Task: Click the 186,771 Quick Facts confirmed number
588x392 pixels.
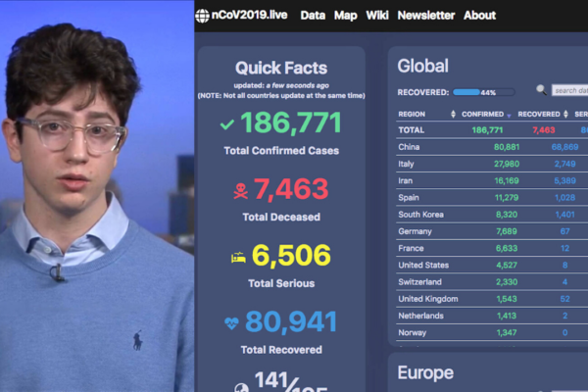Action: 291,123
